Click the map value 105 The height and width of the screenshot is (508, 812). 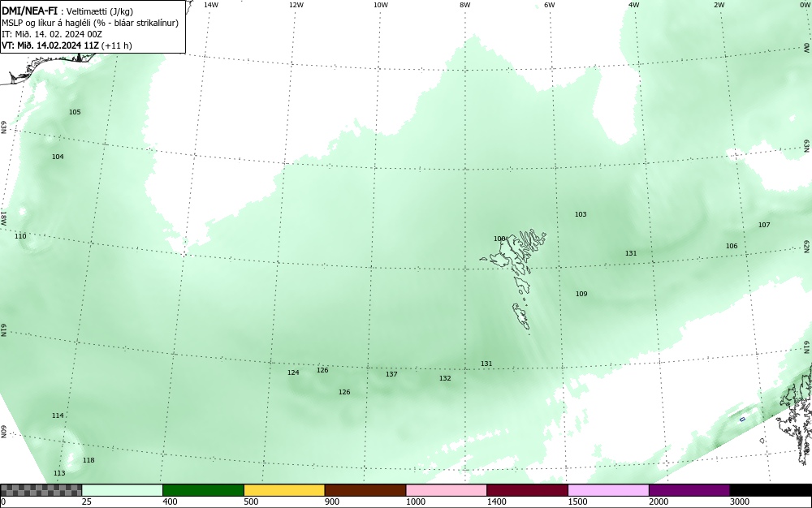(x=75, y=112)
